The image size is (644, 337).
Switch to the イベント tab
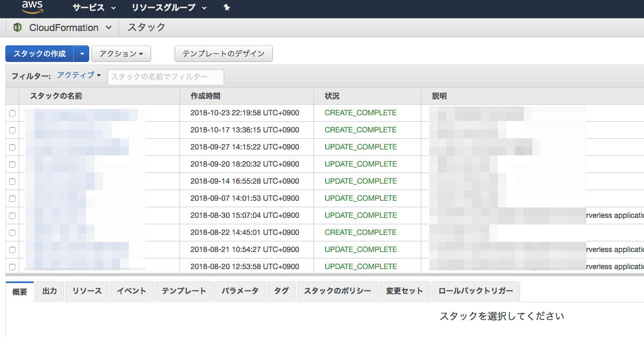132,291
